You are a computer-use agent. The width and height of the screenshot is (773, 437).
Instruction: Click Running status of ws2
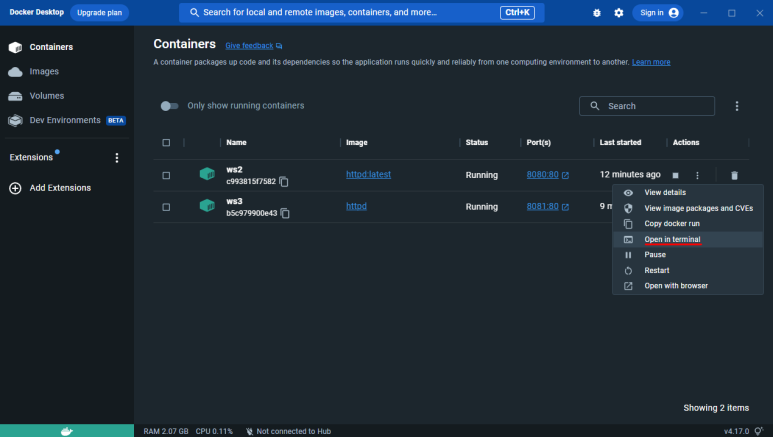[482, 175]
